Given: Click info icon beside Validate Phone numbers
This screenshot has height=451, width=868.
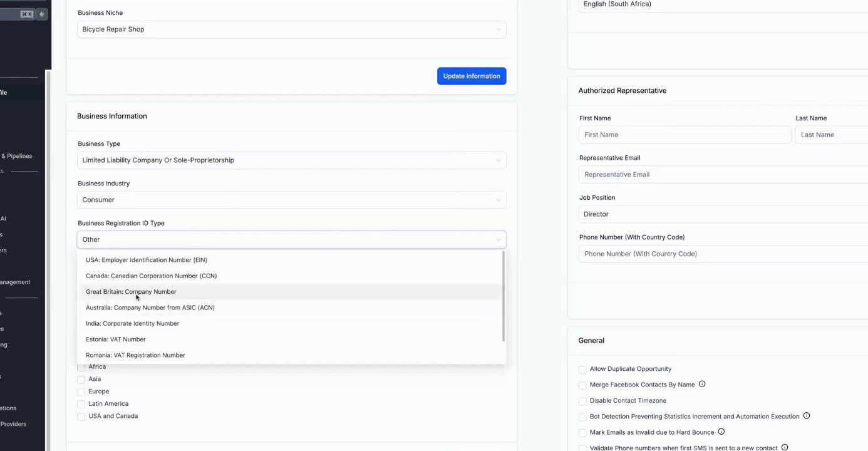Looking at the screenshot, I should 785,447.
